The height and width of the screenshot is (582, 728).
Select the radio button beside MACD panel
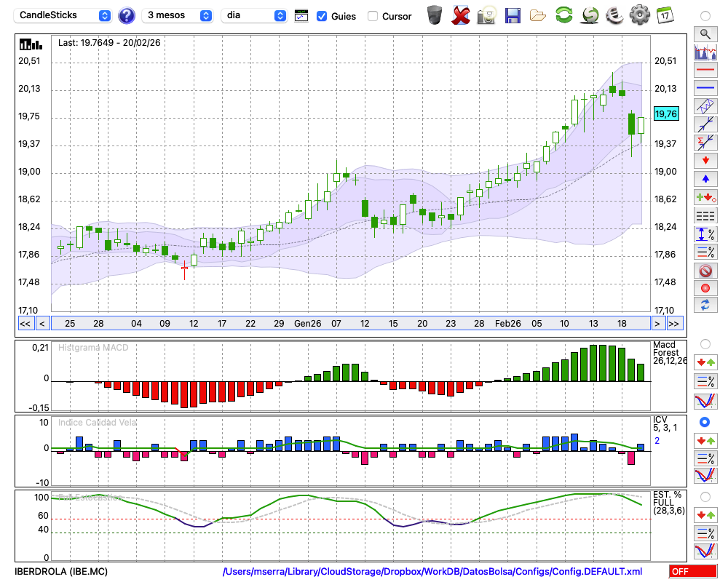coord(705,343)
